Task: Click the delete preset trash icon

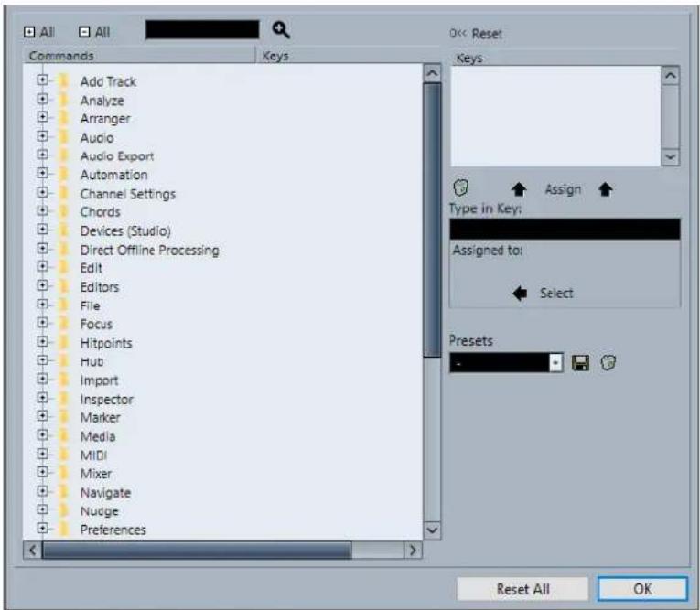Action: (608, 362)
